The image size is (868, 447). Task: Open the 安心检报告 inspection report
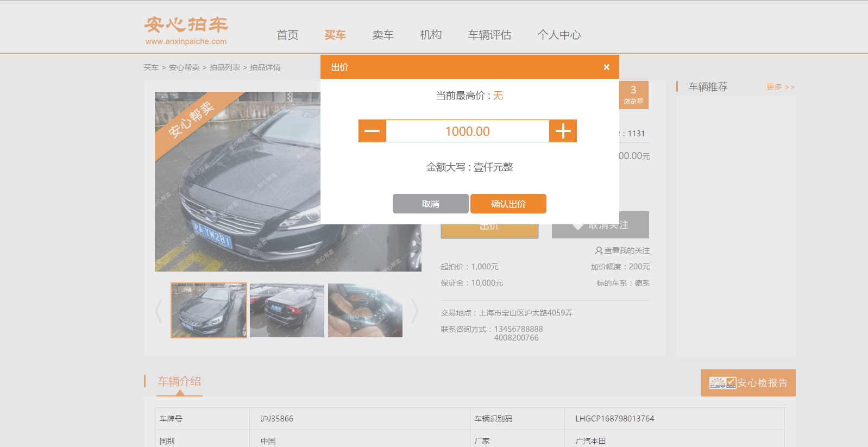[748, 383]
